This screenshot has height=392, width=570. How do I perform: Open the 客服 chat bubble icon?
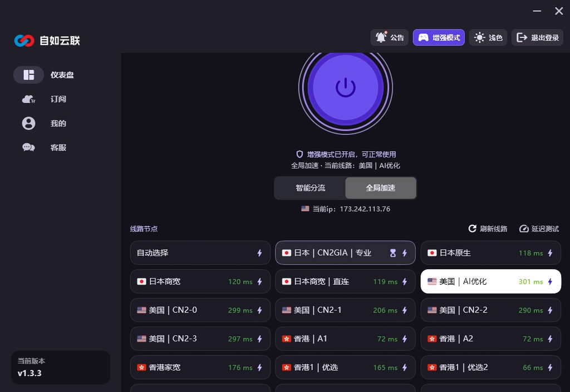29,147
